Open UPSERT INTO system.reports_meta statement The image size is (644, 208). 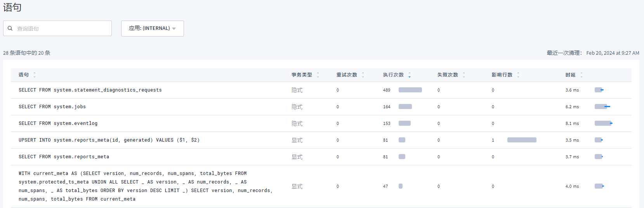(109, 140)
